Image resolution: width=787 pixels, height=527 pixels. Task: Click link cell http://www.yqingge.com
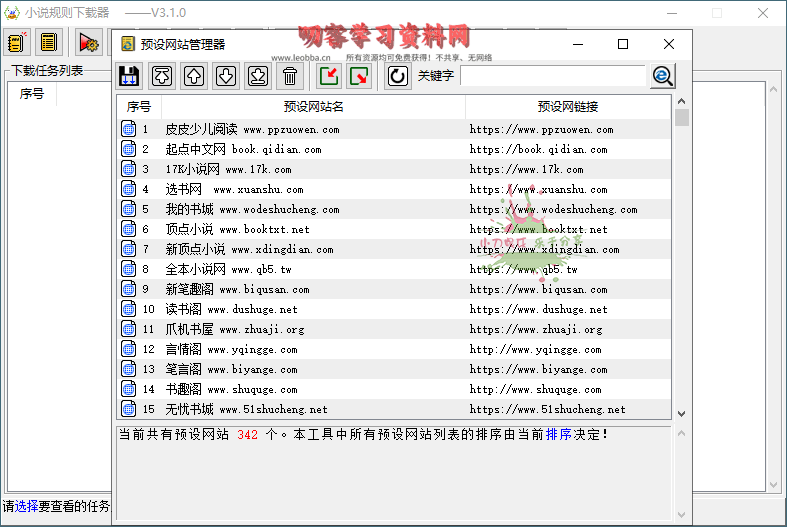point(536,349)
